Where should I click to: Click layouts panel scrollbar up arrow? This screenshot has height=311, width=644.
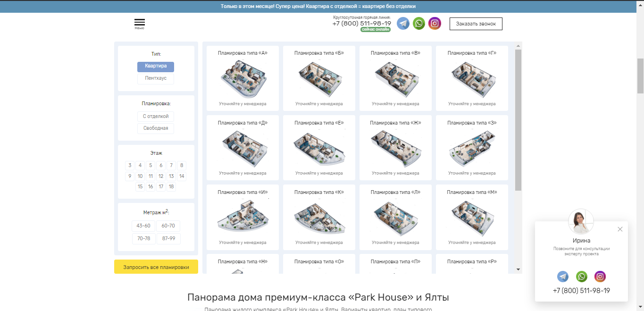click(518, 46)
